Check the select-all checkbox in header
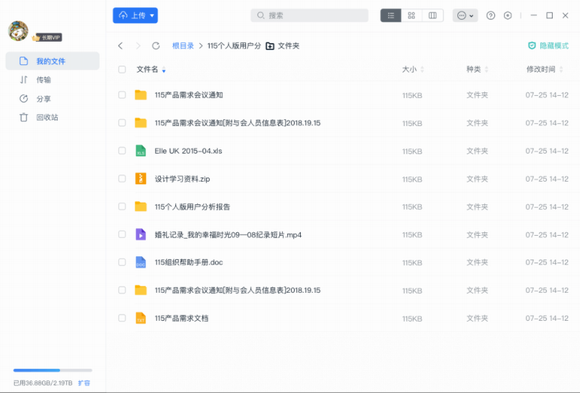 pyautogui.click(x=122, y=69)
